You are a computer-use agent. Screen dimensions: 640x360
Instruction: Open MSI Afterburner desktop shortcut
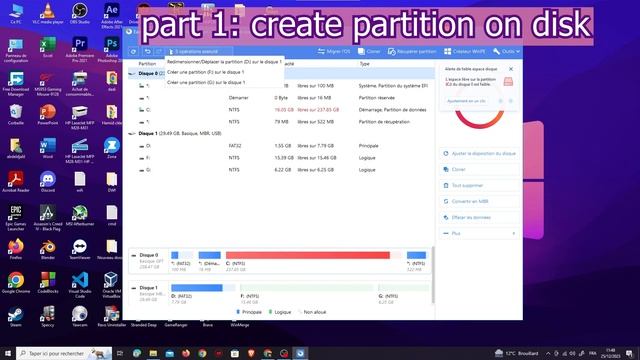click(x=80, y=216)
